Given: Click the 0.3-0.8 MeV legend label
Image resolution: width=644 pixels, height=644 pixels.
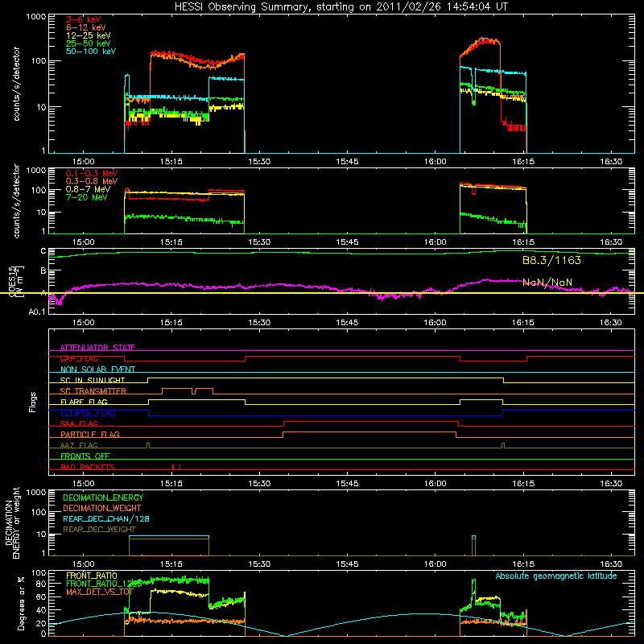Looking at the screenshot, I should tap(92, 181).
